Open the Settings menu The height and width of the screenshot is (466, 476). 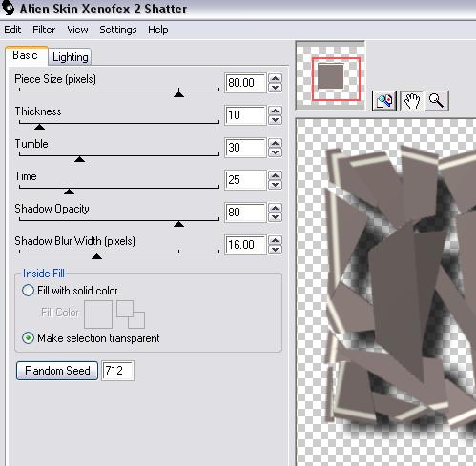[118, 30]
